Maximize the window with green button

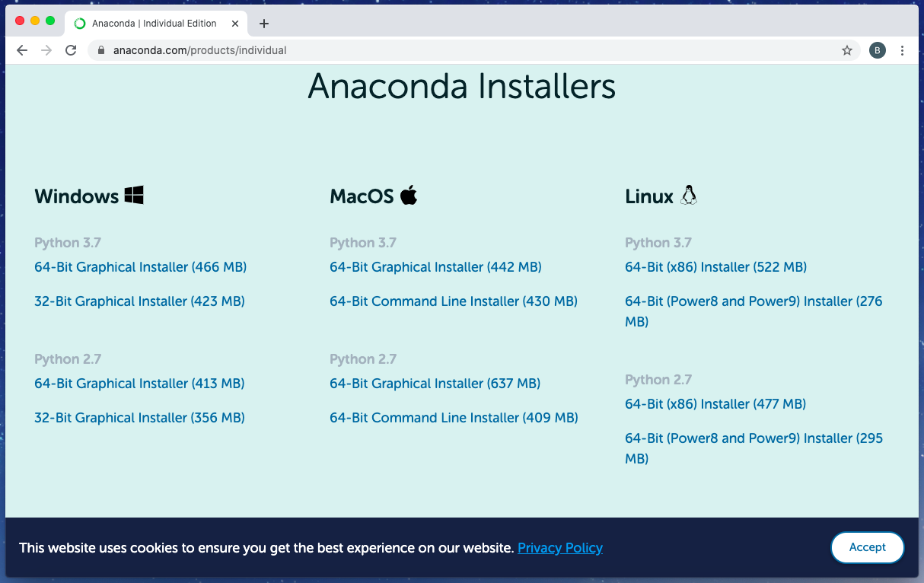coord(50,21)
